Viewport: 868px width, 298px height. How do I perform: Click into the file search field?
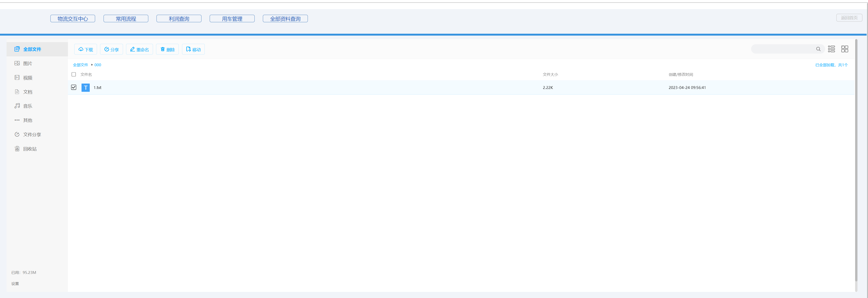tap(782, 49)
